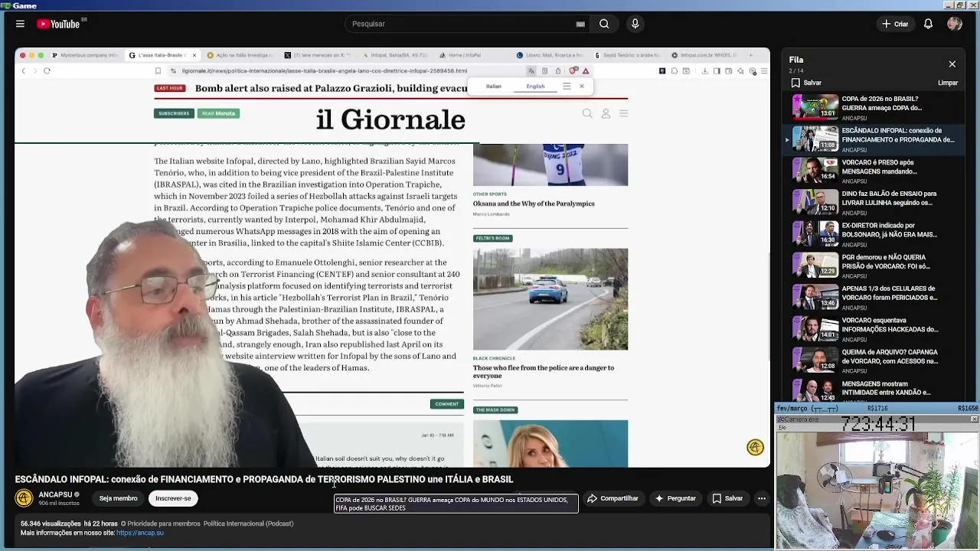Click il Giornale search magnifier icon
Image resolution: width=980 pixels, height=551 pixels.
(587, 113)
